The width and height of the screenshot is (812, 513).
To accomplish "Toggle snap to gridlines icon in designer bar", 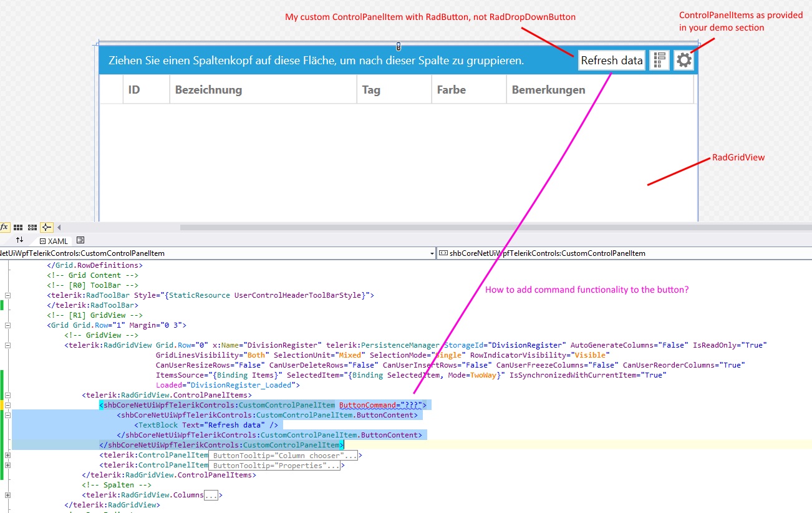I will [32, 228].
